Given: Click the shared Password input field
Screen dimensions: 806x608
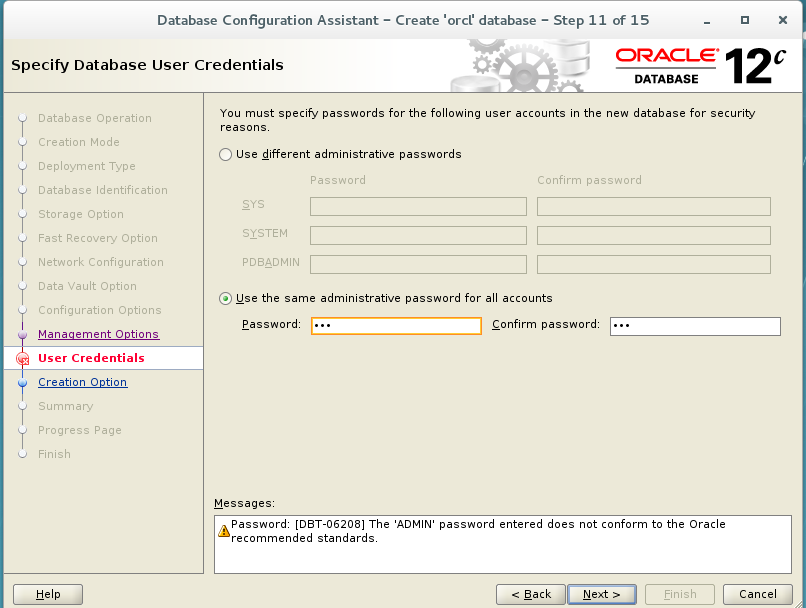Looking at the screenshot, I should 396,326.
